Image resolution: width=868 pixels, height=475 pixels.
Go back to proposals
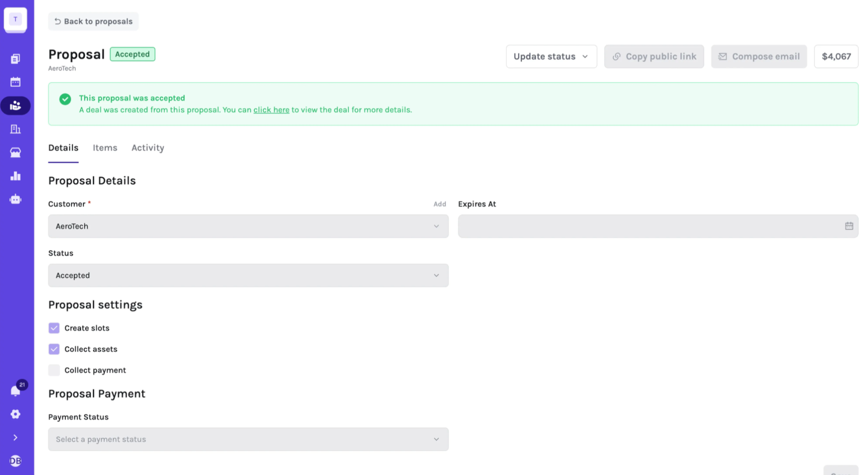[93, 21]
